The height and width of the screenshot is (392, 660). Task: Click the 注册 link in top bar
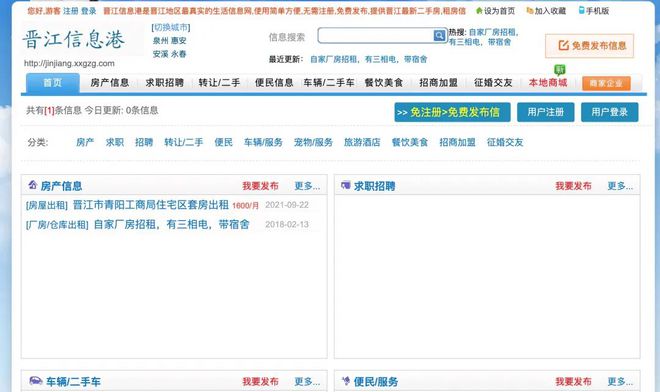point(71,11)
